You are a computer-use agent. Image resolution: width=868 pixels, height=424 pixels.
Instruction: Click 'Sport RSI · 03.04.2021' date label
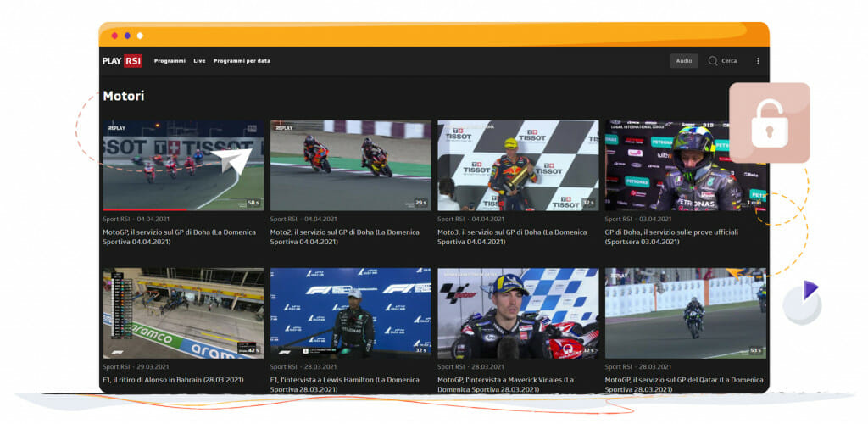point(638,219)
